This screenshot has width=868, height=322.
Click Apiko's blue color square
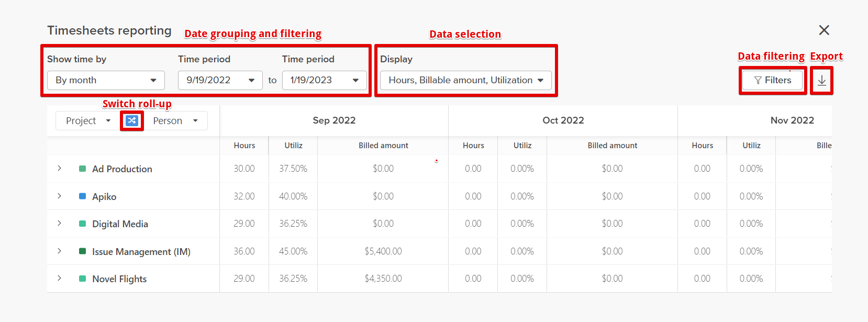point(81,196)
